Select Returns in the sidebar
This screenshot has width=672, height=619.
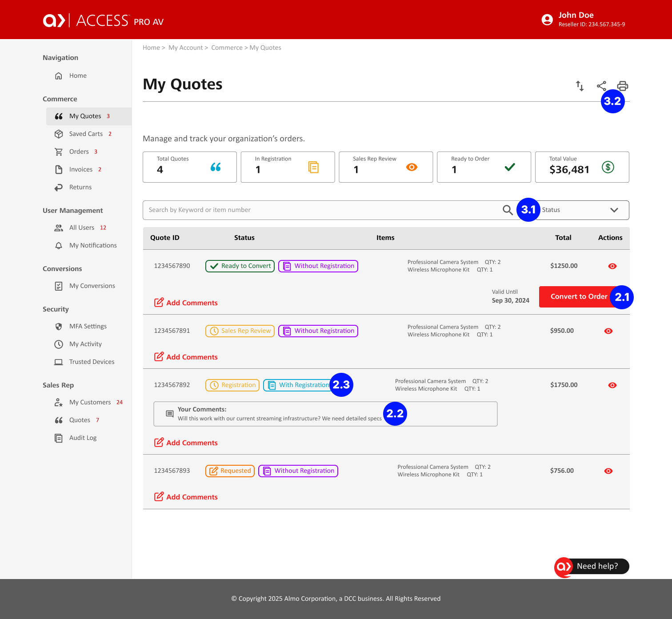(80, 187)
